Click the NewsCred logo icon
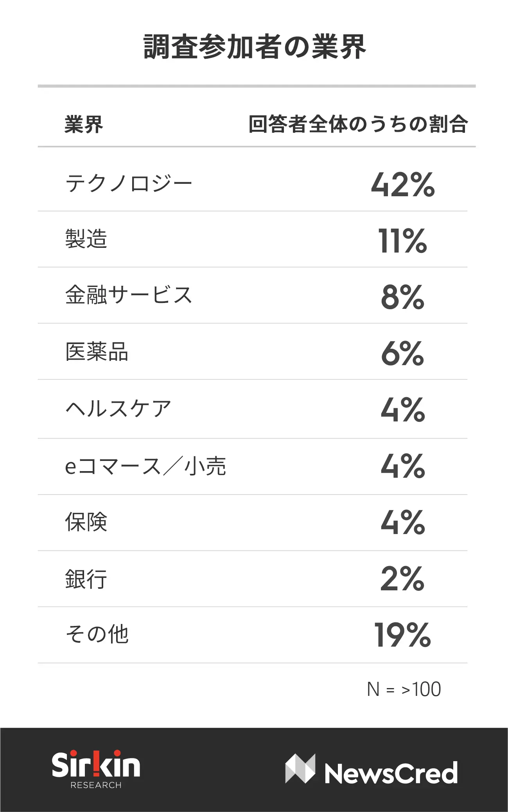 [x=300, y=769]
